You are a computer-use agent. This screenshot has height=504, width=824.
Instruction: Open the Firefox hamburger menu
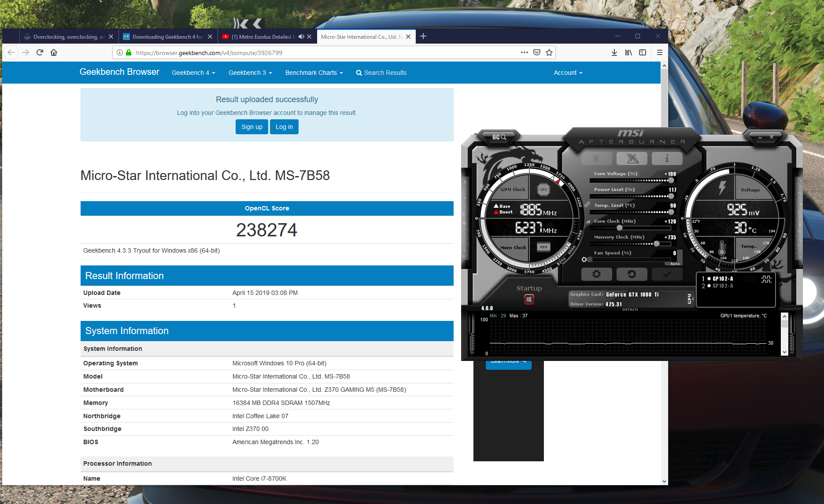[x=659, y=52]
